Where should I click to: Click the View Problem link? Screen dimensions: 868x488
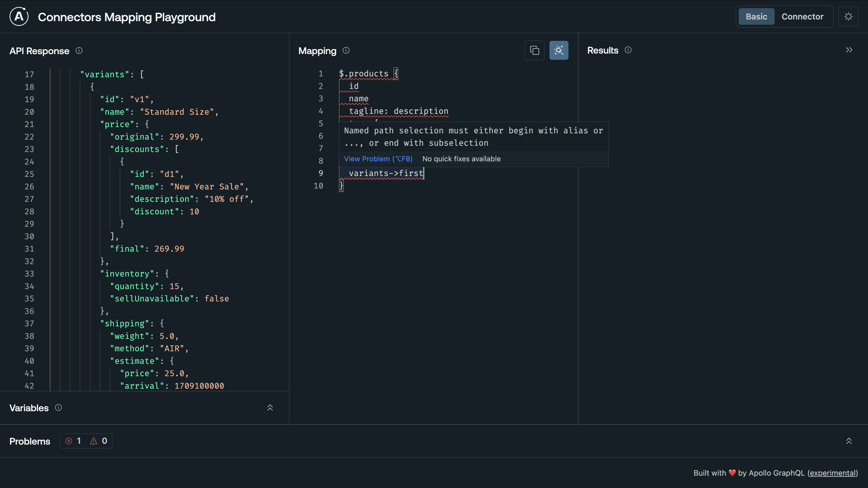pyautogui.click(x=378, y=159)
